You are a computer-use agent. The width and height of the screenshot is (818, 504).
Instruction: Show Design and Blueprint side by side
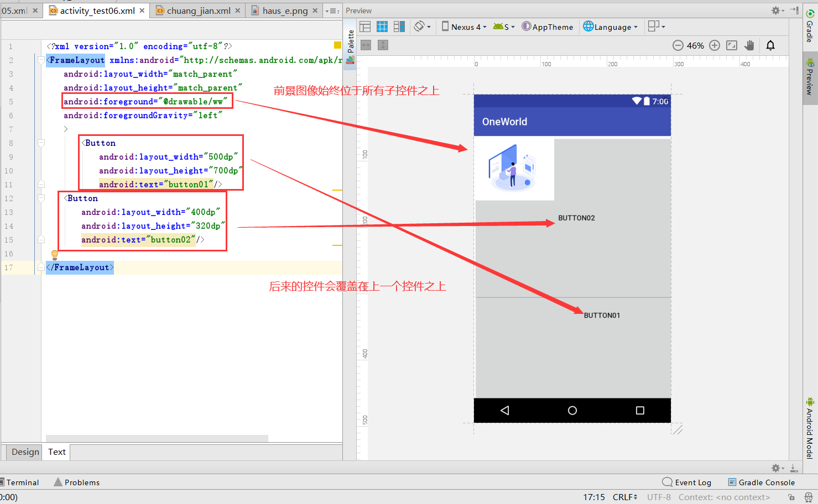pos(399,27)
